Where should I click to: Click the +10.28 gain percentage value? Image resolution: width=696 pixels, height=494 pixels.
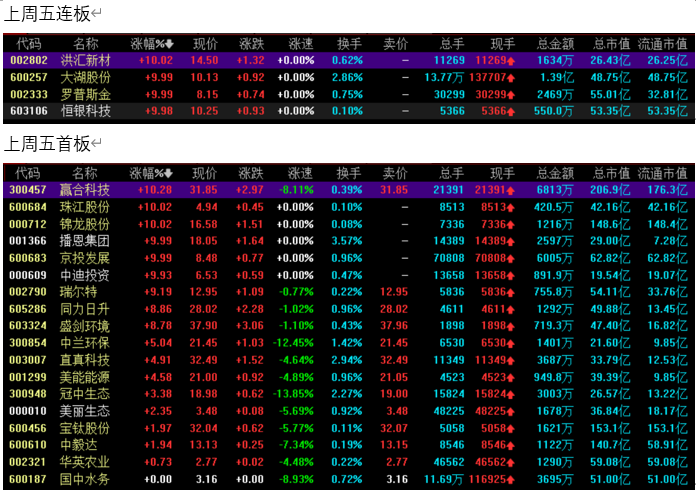pos(155,190)
